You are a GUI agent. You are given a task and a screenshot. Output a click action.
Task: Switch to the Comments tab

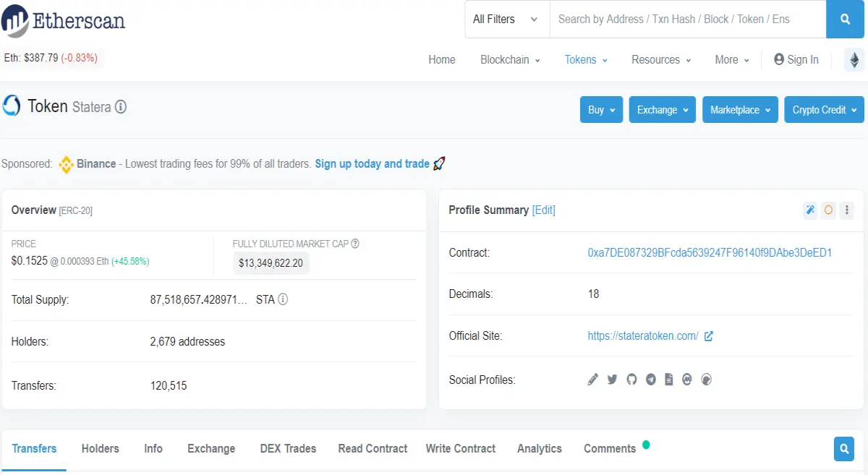[610, 449]
